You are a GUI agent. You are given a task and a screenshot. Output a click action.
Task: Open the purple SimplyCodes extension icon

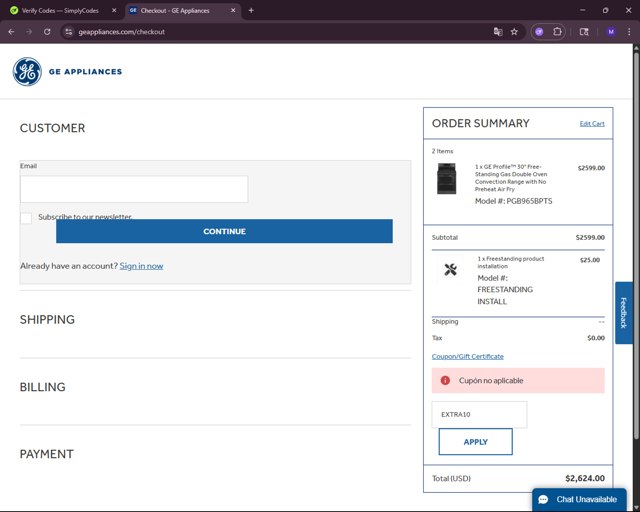(539, 32)
